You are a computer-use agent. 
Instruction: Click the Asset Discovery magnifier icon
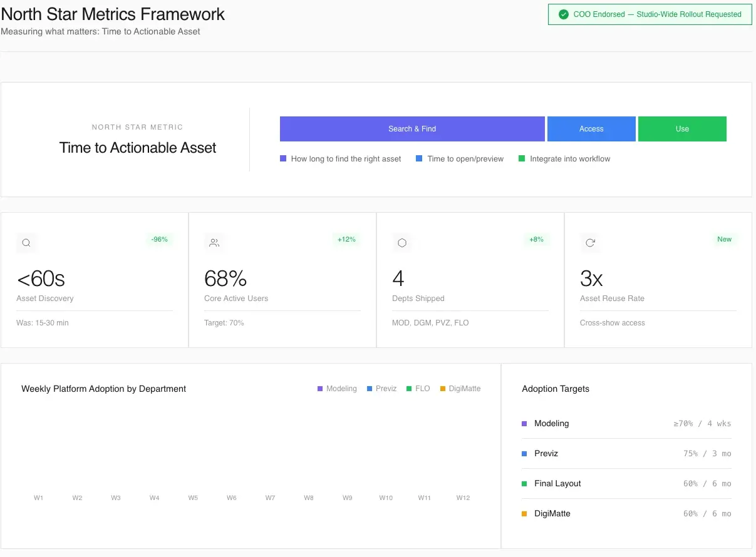tap(27, 243)
